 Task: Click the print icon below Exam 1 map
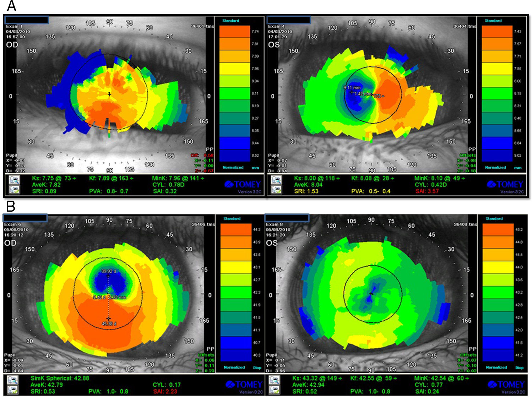(x=15, y=190)
